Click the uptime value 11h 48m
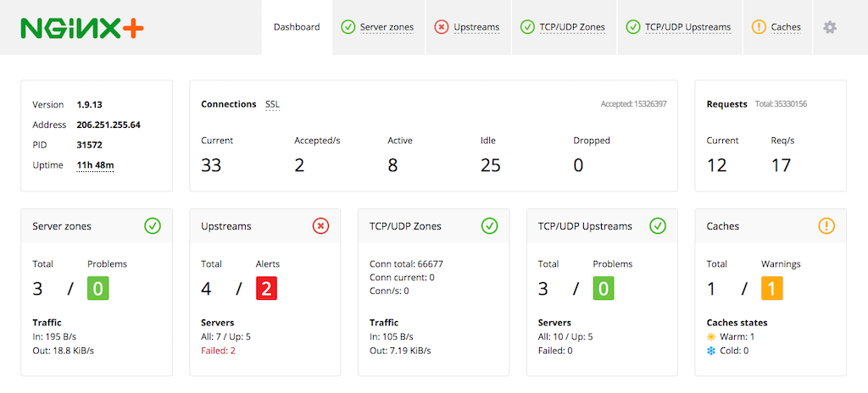The image size is (868, 393). [x=95, y=165]
